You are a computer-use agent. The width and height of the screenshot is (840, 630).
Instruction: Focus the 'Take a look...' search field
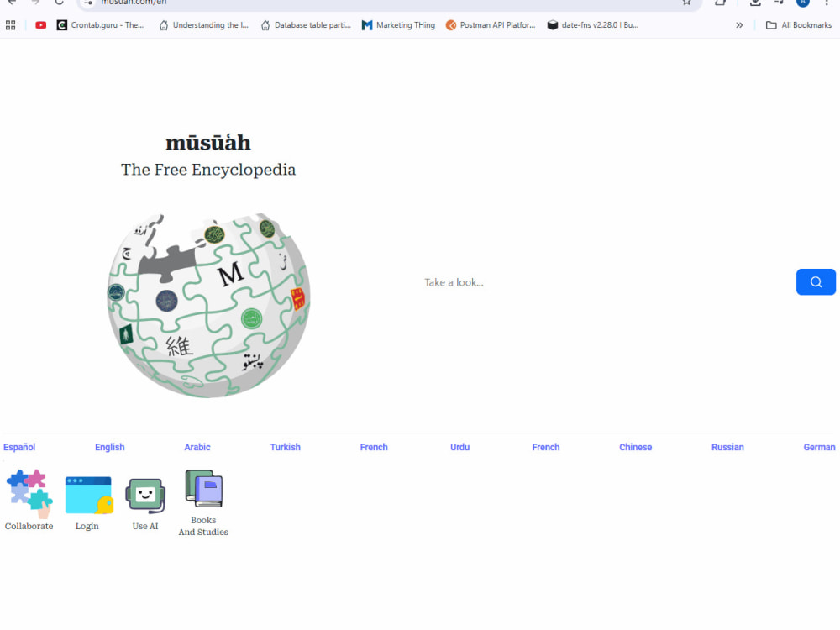606,282
